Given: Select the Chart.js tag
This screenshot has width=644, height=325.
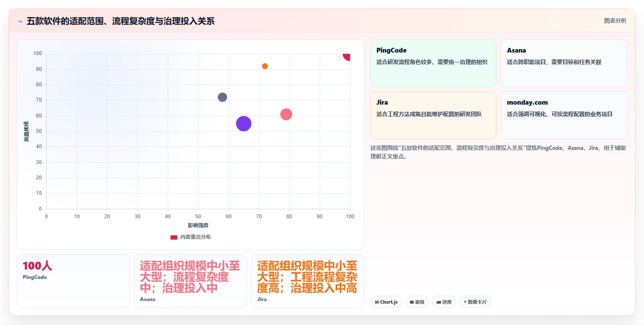Looking at the screenshot, I should coord(386,302).
